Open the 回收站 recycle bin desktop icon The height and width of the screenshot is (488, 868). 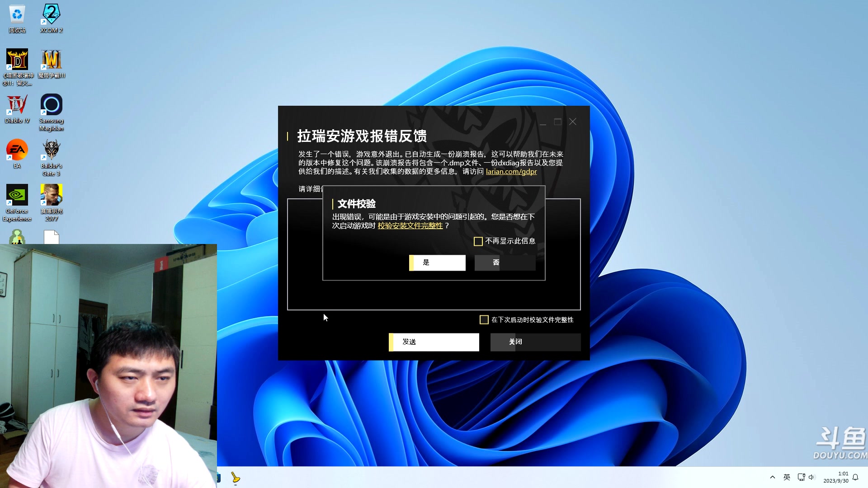pyautogui.click(x=17, y=18)
